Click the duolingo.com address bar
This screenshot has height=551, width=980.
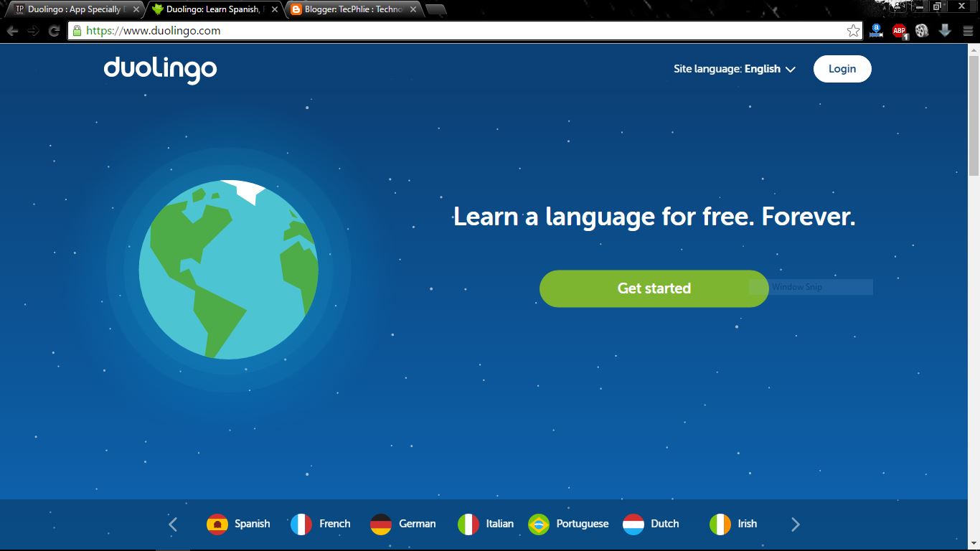pyautogui.click(x=464, y=30)
